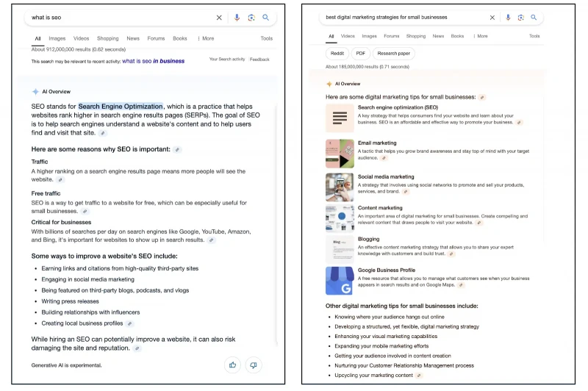Clear the 'what is seo' search box

pos(219,18)
